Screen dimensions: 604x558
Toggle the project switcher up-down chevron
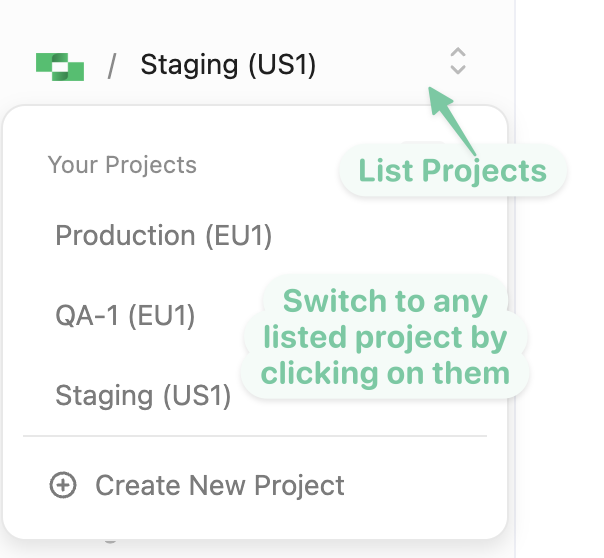(x=458, y=61)
